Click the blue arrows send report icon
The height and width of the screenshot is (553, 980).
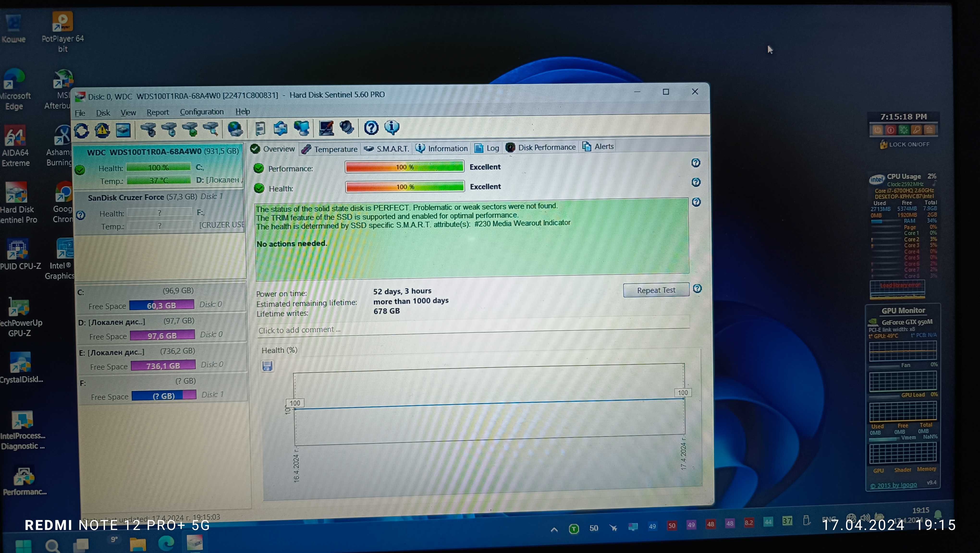280,128
